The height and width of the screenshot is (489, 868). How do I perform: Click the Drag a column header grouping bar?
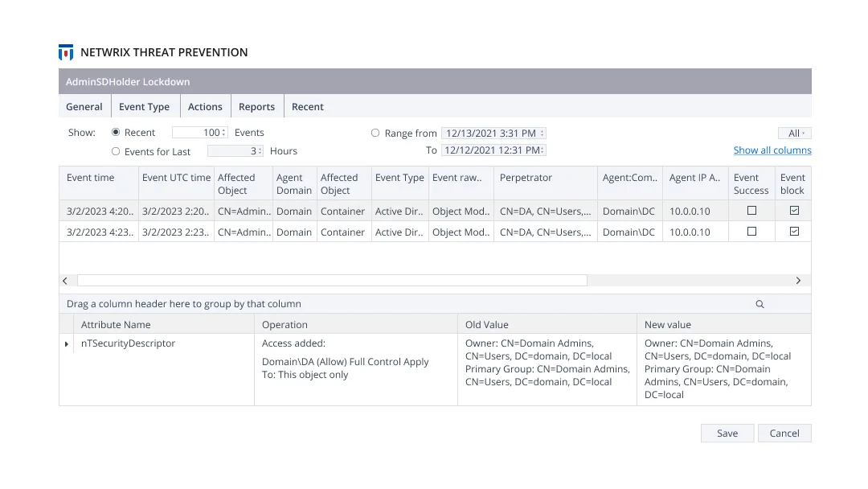tap(435, 303)
